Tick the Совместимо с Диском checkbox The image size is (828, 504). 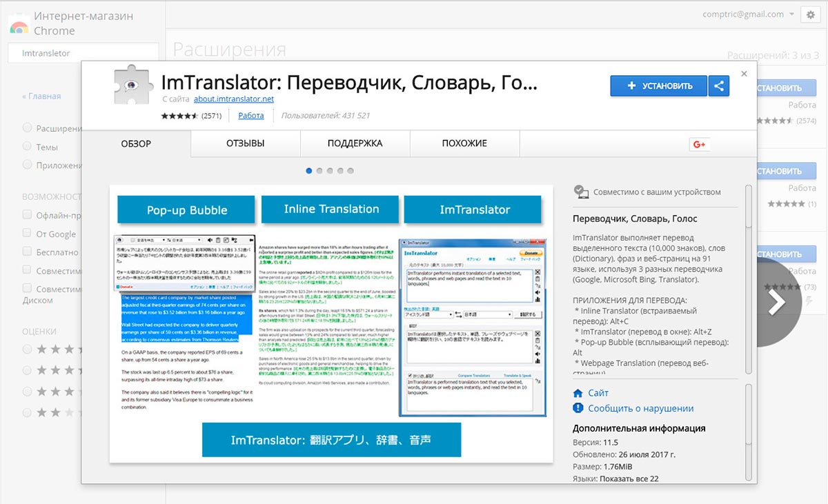click(27, 289)
